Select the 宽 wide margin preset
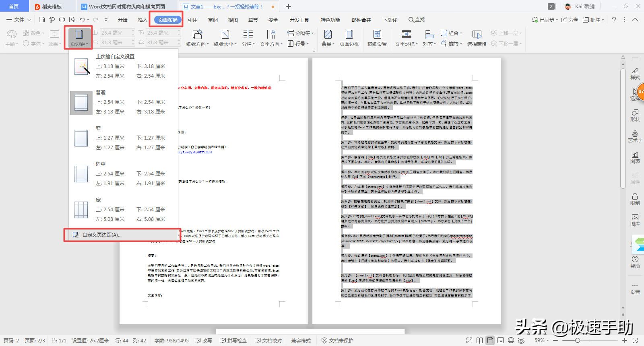This screenshot has width=644, height=346. 124,210
